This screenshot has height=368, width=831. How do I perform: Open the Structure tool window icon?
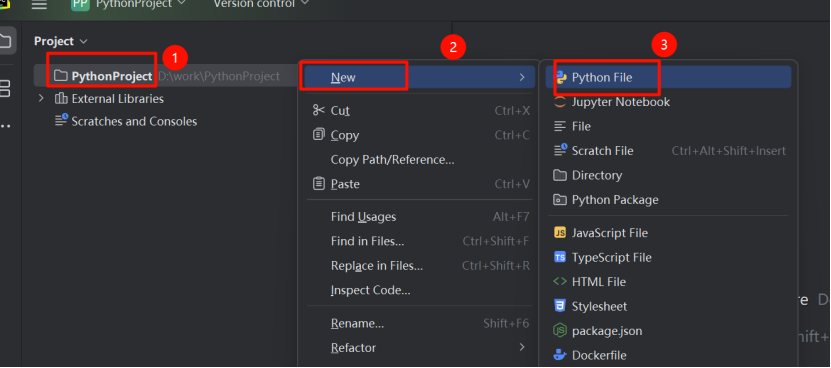click(5, 88)
